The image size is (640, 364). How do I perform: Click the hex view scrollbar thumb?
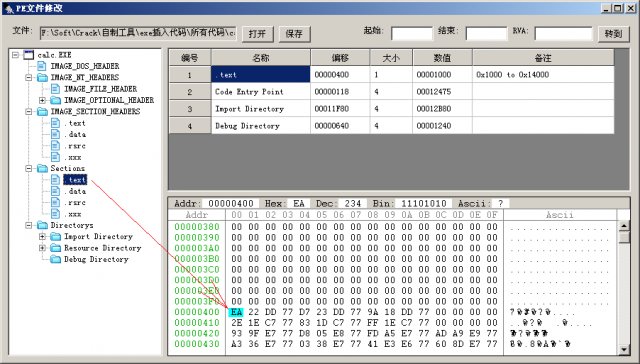pyautogui.click(x=624, y=237)
